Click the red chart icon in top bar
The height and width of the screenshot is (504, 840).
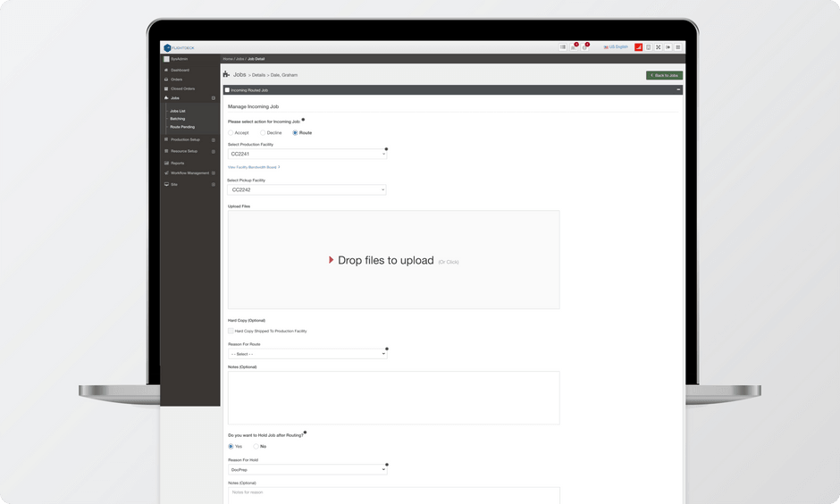pos(638,47)
